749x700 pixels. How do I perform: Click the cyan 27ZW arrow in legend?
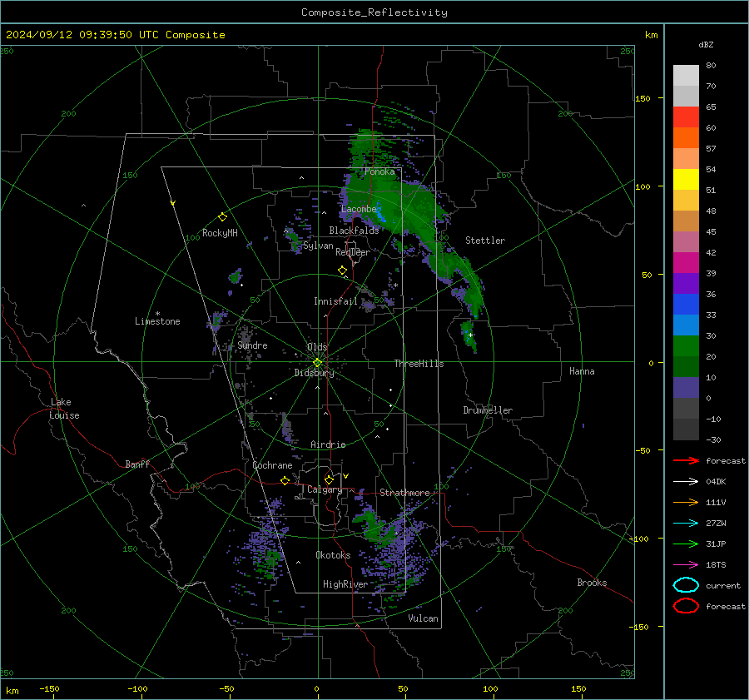686,524
